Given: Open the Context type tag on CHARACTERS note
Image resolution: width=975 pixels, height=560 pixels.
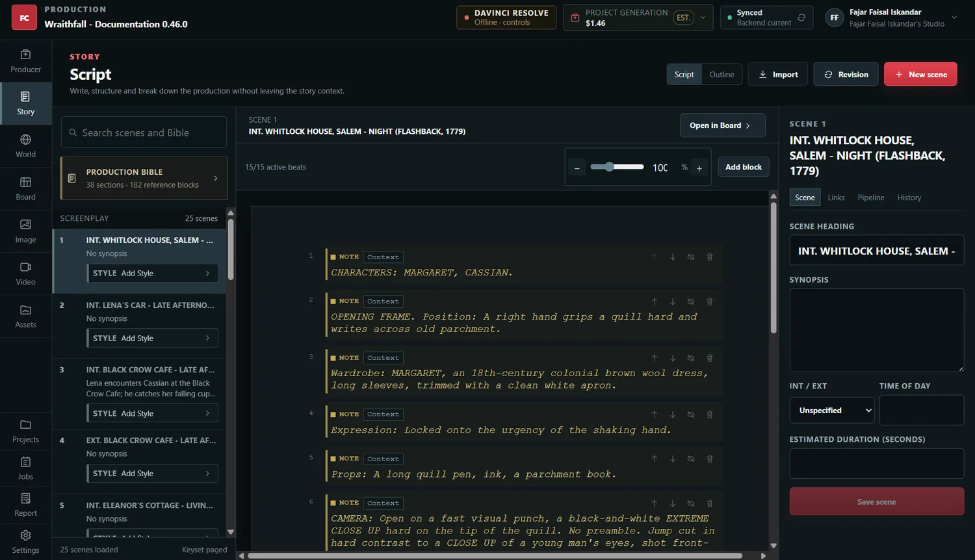Looking at the screenshot, I should [x=383, y=257].
